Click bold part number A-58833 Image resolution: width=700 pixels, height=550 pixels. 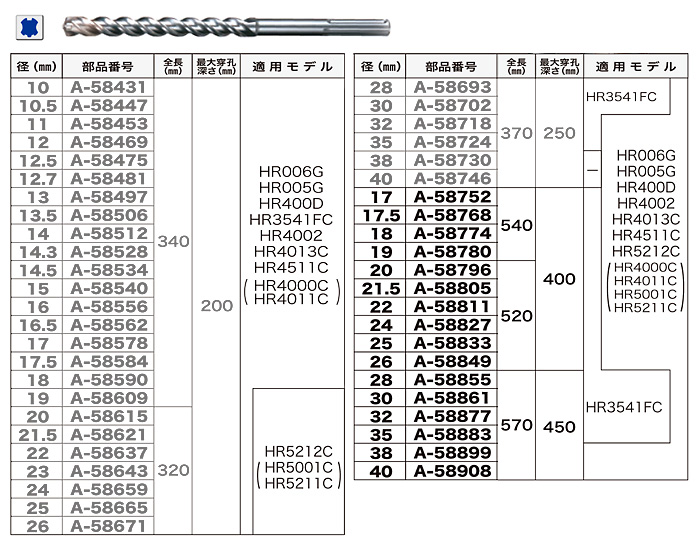[x=453, y=344]
